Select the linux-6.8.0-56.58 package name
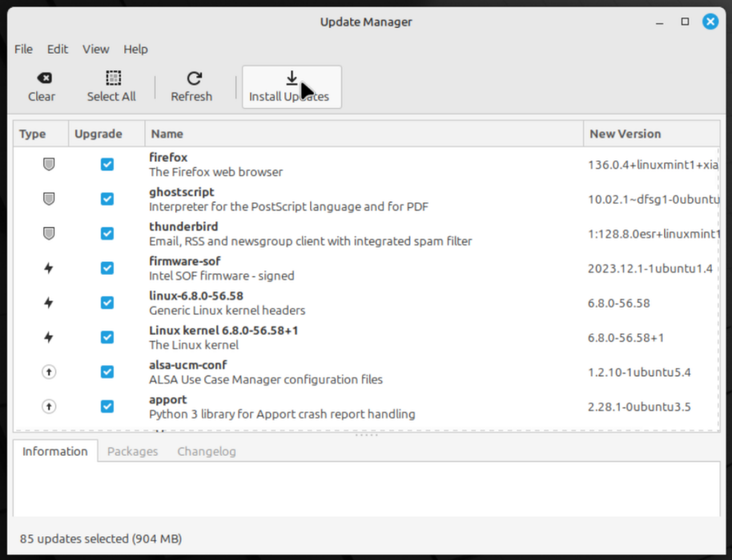This screenshot has width=732, height=560. pyautogui.click(x=196, y=296)
